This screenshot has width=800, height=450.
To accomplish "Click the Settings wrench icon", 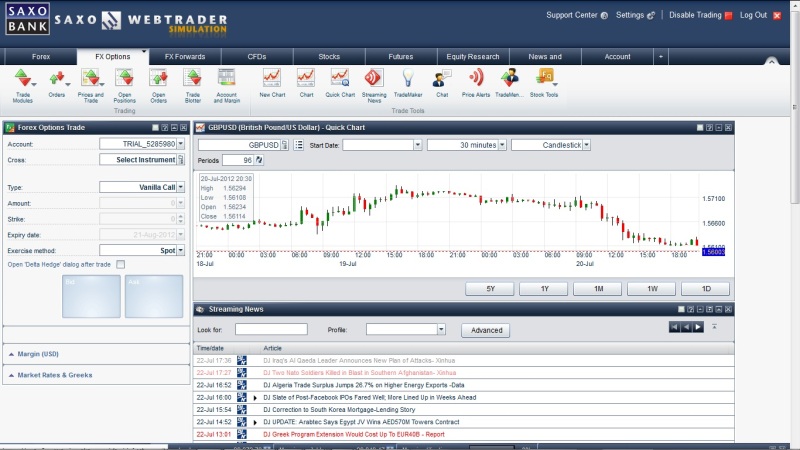I will [651, 16].
